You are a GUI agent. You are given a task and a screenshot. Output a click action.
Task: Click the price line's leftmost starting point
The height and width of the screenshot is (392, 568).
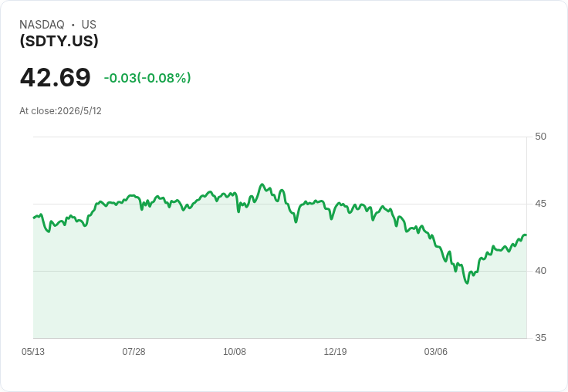tap(34, 218)
